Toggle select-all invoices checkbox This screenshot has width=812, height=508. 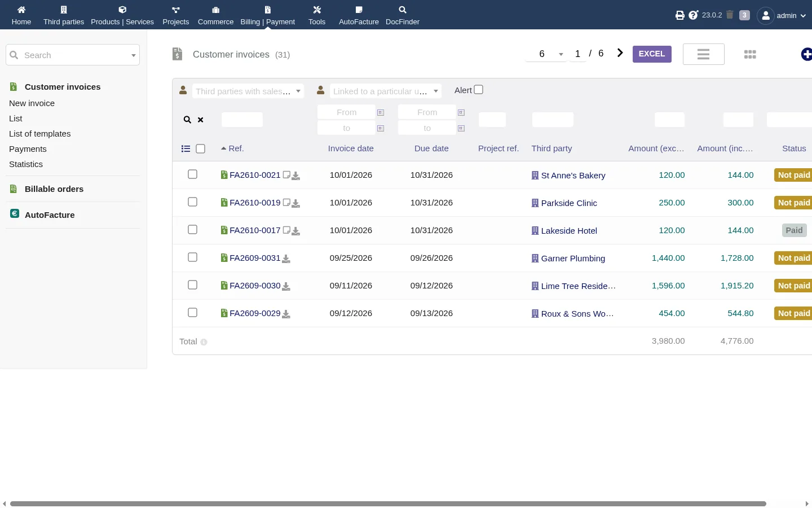(x=201, y=148)
